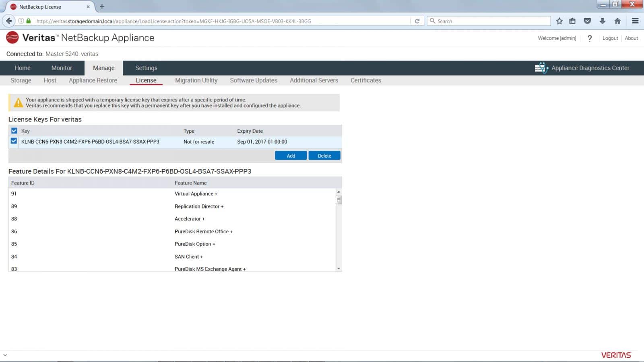
Task: Reload the page with the refresh icon
Action: (x=417, y=21)
